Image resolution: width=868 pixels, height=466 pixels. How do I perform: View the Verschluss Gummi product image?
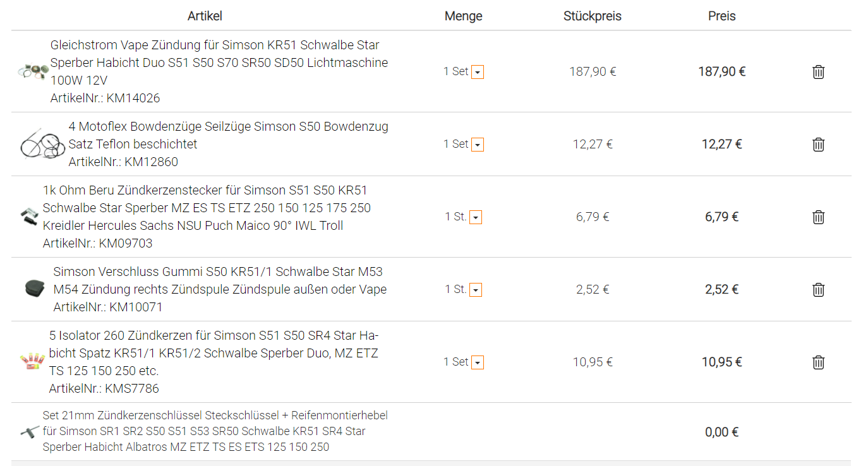(x=36, y=289)
